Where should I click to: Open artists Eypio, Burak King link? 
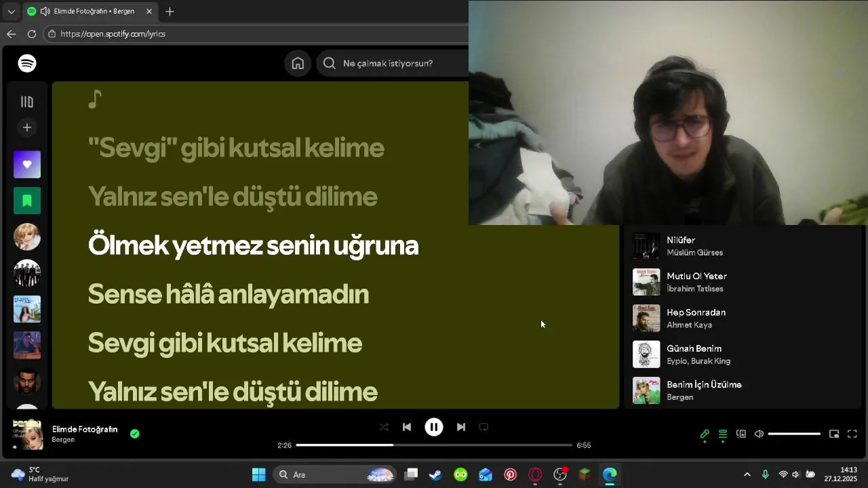698,361
